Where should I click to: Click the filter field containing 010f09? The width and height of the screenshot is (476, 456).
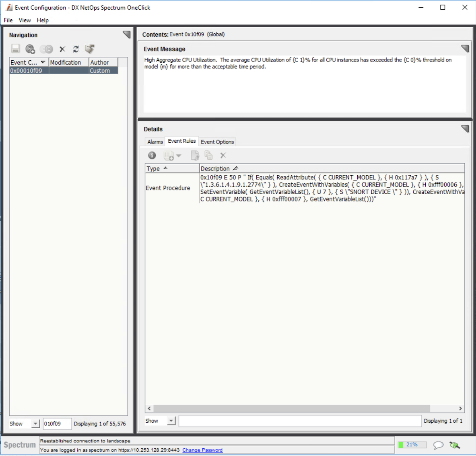(57, 423)
